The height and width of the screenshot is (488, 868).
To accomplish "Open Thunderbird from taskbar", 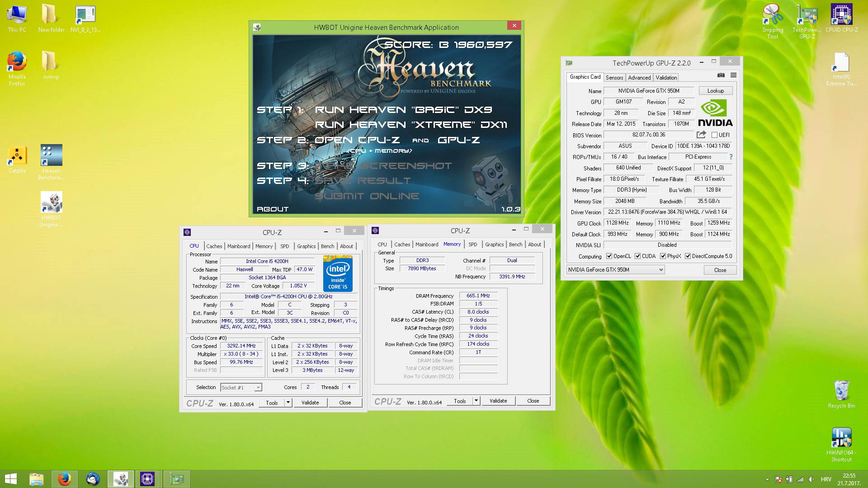I will click(x=93, y=479).
